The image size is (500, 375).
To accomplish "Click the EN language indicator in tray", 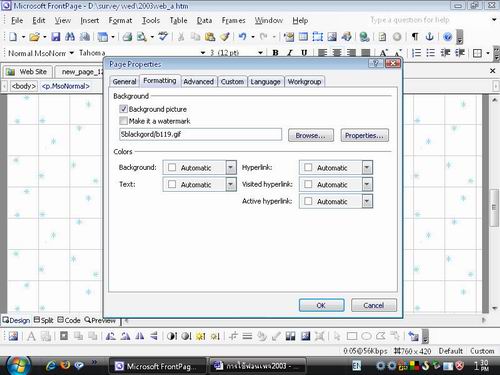I will [356, 366].
